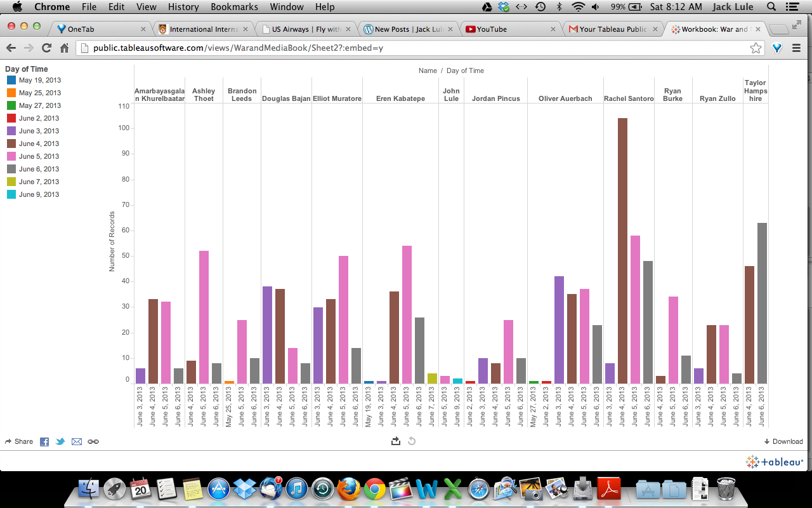Open the History menu
The image size is (812, 508).
(183, 7)
